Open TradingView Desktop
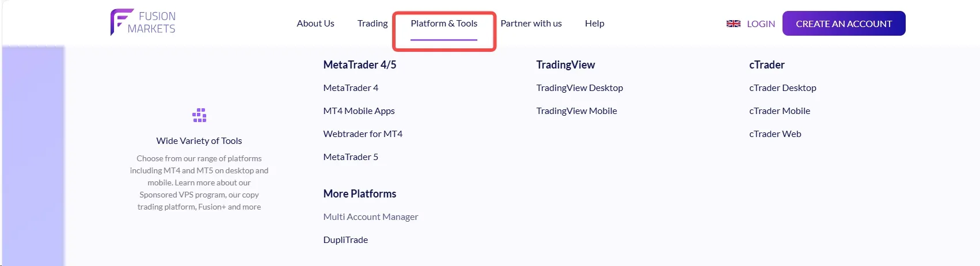Image resolution: width=980 pixels, height=266 pixels. [x=579, y=88]
